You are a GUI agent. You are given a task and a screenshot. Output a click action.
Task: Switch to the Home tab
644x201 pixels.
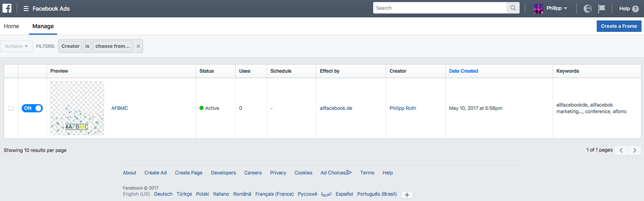pos(11,26)
